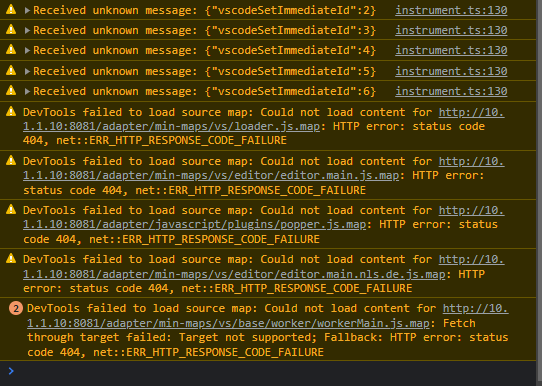Screen dimensions: 542x386
Task: Open instrument.ts:130 link for message Id 2
Action: click(451, 10)
